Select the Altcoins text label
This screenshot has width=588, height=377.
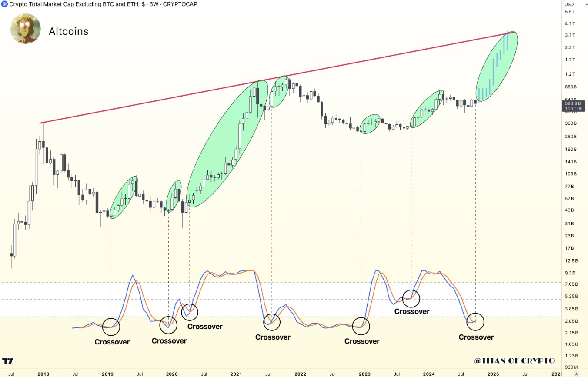tap(68, 31)
